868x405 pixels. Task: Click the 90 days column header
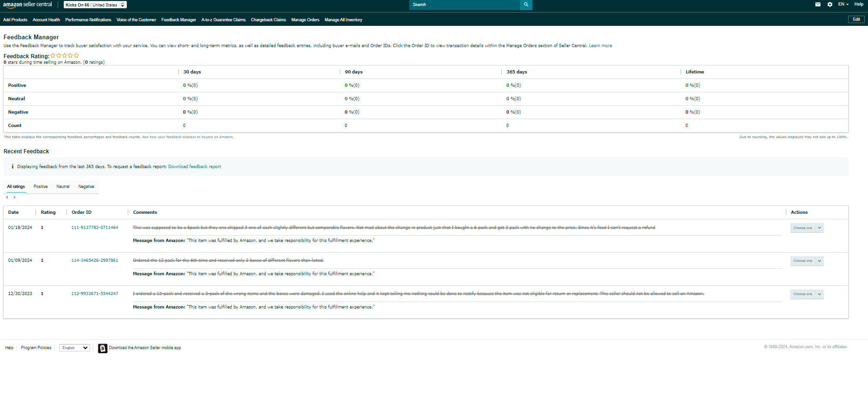coord(353,72)
